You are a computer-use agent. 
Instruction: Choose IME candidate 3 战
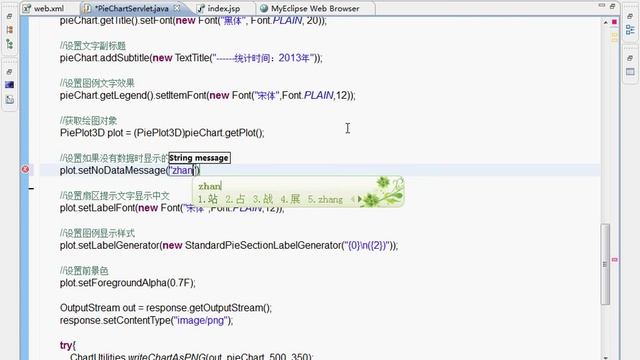tap(262, 199)
